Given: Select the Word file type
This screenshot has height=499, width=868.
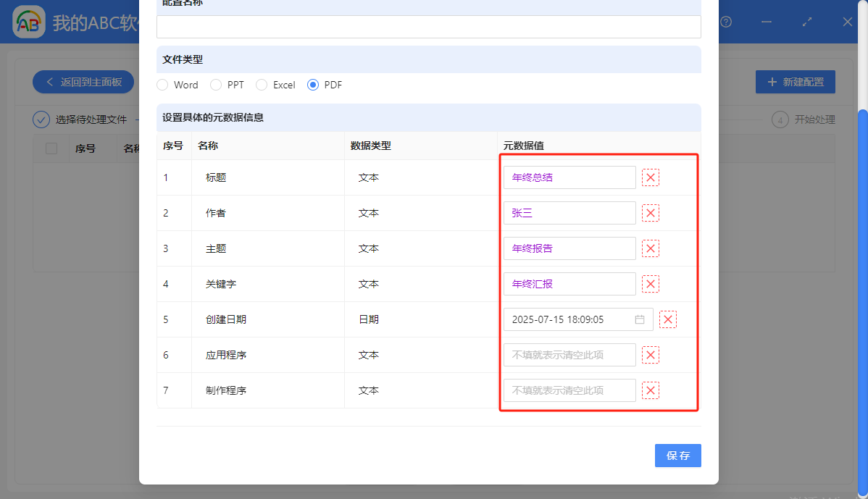Looking at the screenshot, I should 162,85.
